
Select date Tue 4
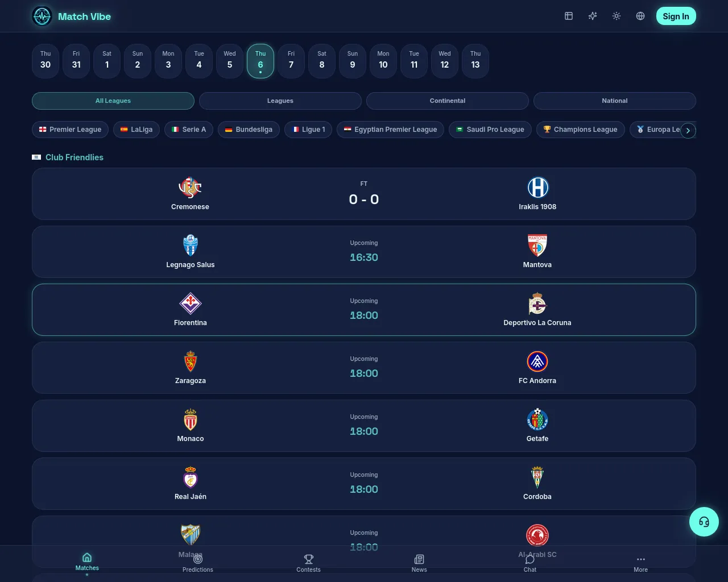coord(199,61)
